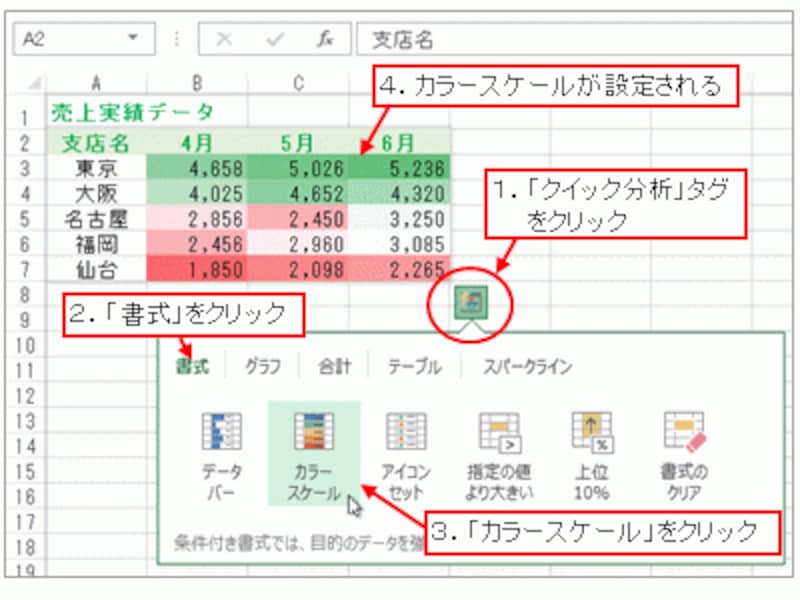Open the Name Box dropdown arrow
This screenshot has height=600, width=800.
133,38
